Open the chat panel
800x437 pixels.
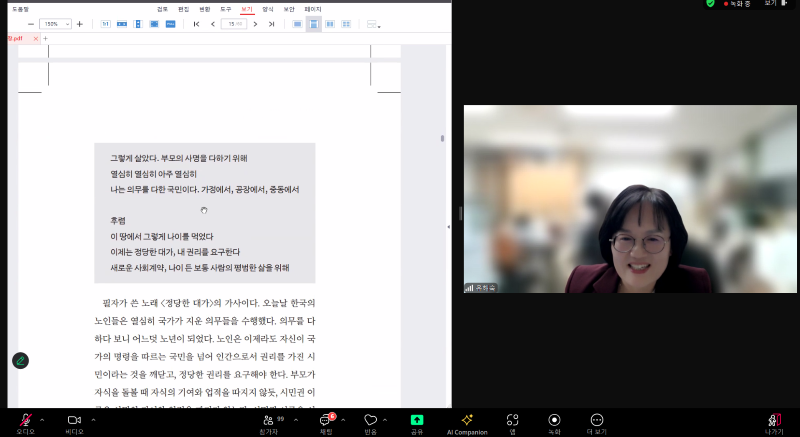(325, 420)
